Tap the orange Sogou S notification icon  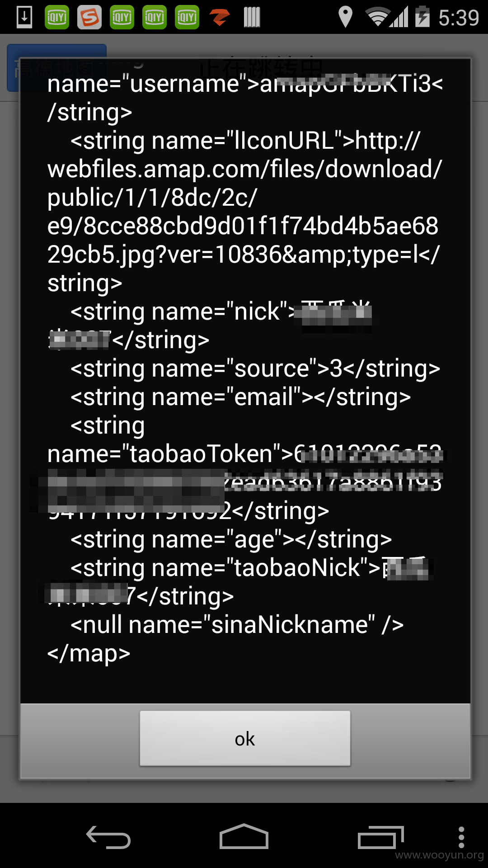pos(89,17)
